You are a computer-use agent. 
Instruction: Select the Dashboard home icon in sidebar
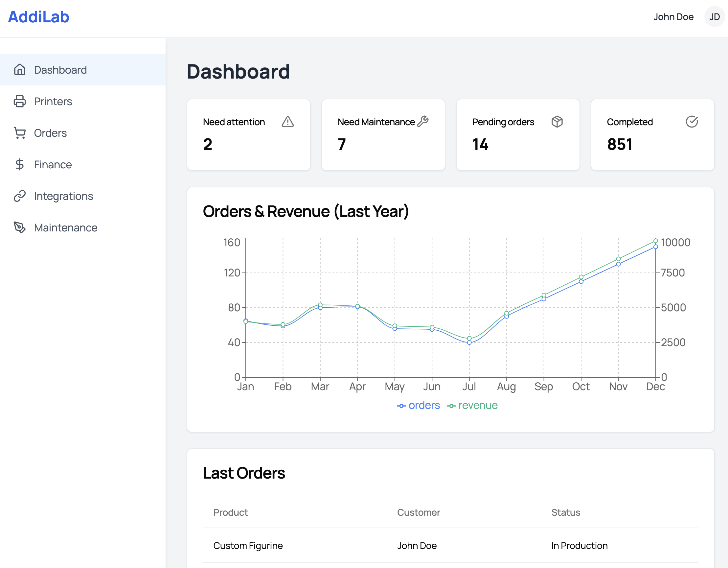coord(20,70)
